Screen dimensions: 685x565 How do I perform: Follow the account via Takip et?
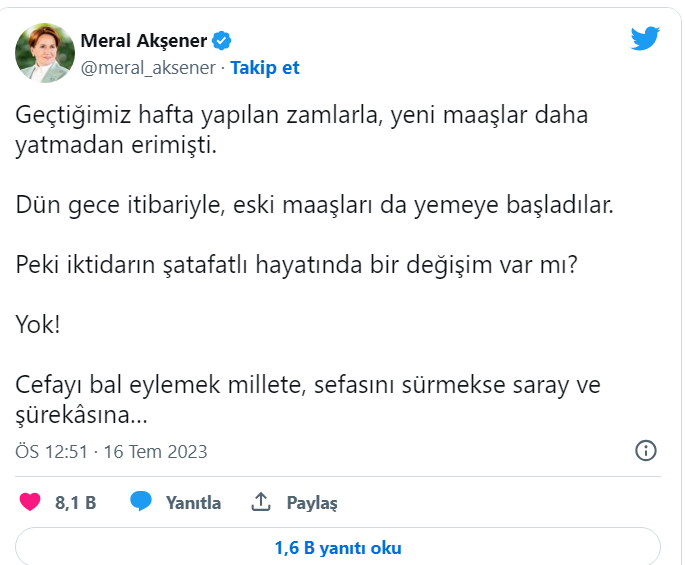(265, 68)
